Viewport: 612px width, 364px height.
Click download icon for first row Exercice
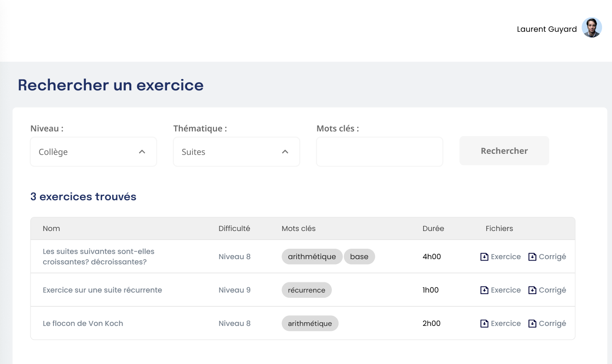[484, 257]
